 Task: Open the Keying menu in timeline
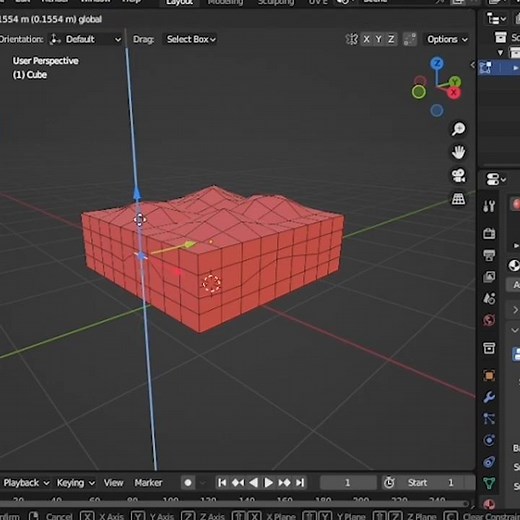click(x=76, y=483)
